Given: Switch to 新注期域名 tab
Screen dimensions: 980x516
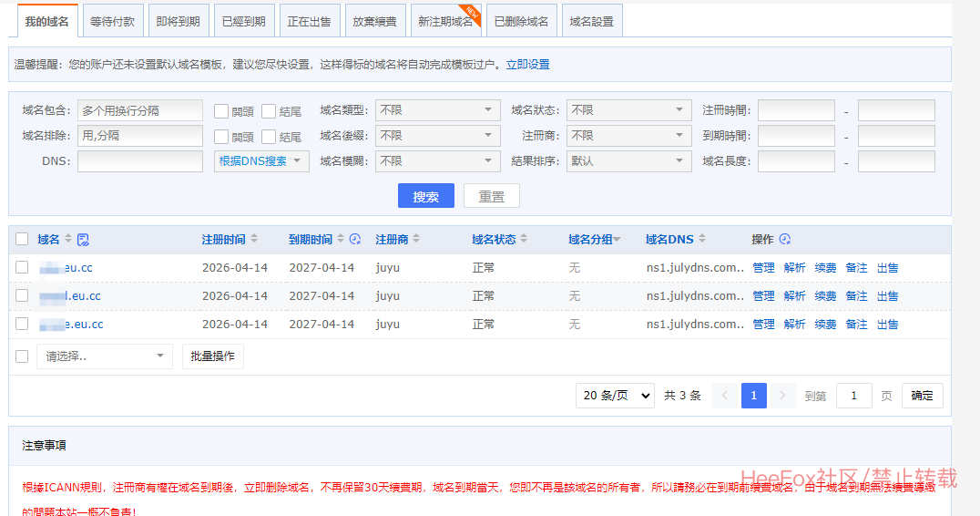Looking at the screenshot, I should click(x=445, y=21).
